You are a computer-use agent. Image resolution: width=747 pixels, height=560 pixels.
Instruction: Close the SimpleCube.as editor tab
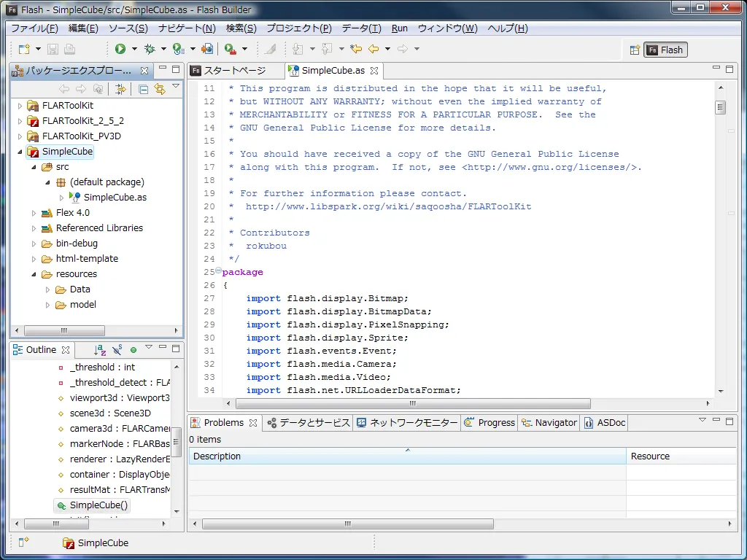[x=374, y=71]
